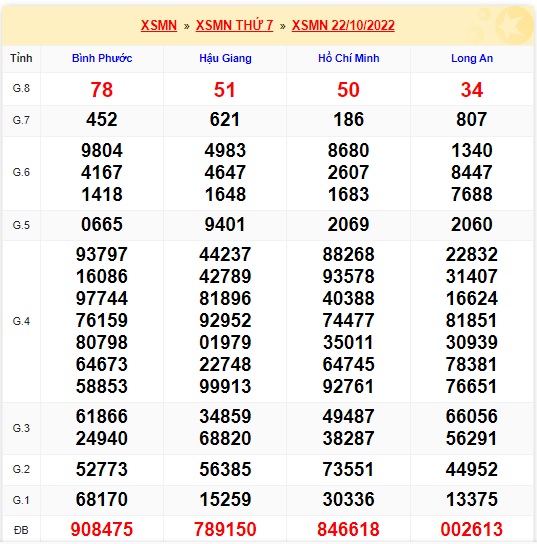Open the XSMN 22/10/2022 link
Screen dimensions: 537x544
[x=343, y=26]
